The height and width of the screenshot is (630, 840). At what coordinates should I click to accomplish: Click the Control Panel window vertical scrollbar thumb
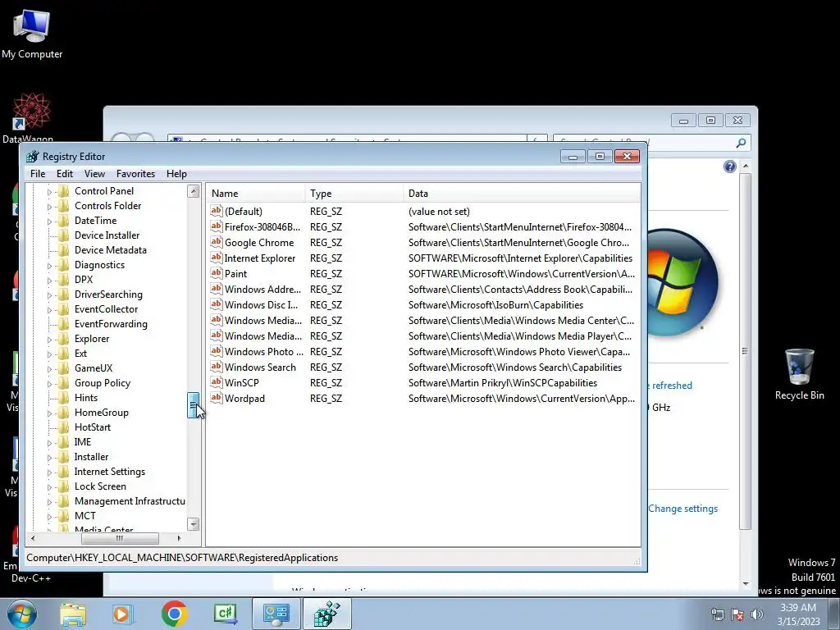(745, 351)
